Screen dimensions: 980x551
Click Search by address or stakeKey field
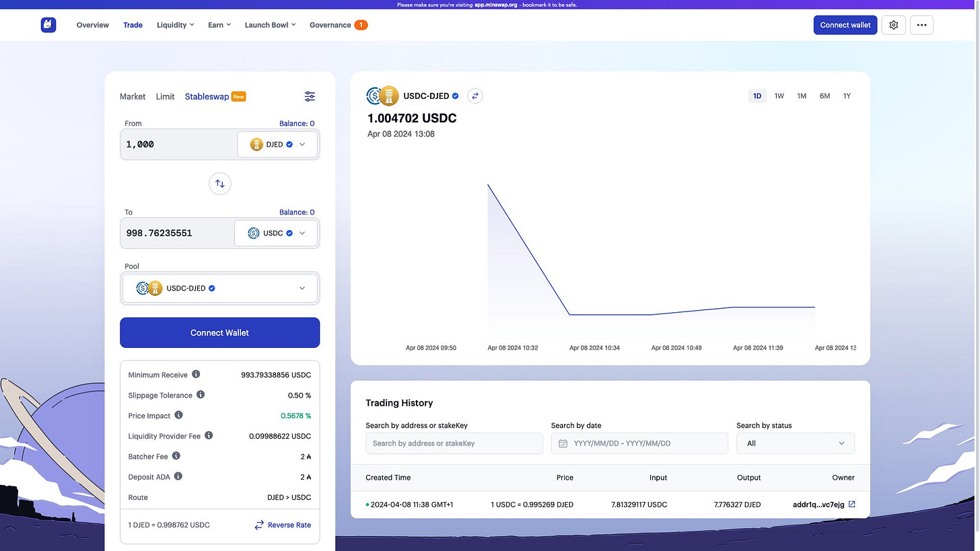(x=454, y=443)
